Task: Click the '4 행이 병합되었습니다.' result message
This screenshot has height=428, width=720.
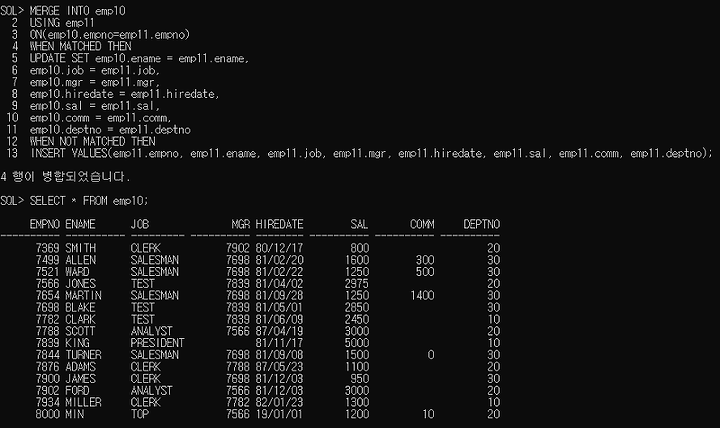Action: [x=66, y=176]
